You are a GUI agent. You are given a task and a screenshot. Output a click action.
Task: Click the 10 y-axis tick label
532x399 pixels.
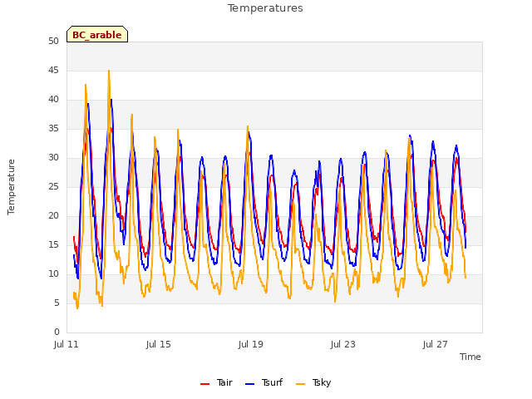point(53,273)
